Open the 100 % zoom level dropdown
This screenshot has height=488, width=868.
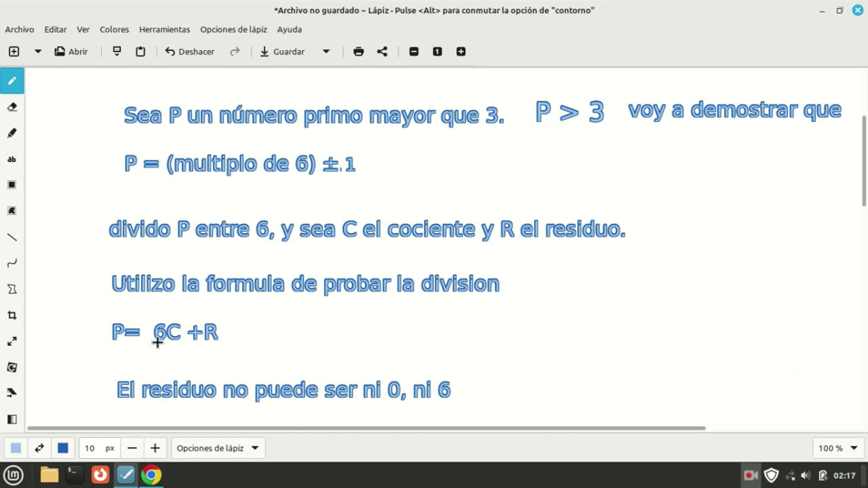point(838,448)
